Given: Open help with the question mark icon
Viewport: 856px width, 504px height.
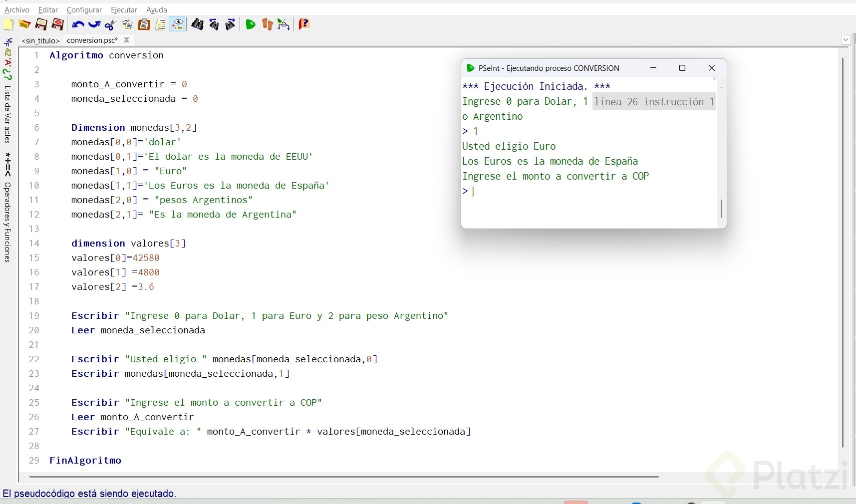Looking at the screenshot, I should (x=304, y=24).
